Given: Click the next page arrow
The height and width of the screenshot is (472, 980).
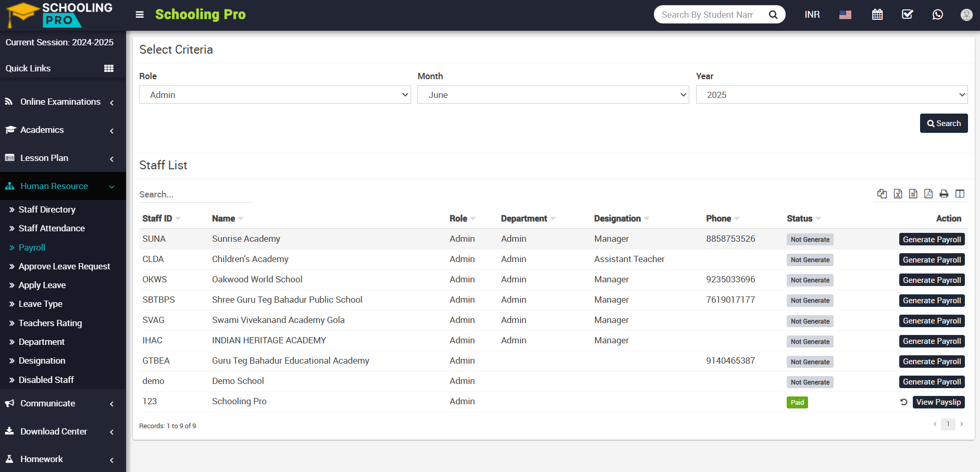Looking at the screenshot, I should tap(961, 424).
